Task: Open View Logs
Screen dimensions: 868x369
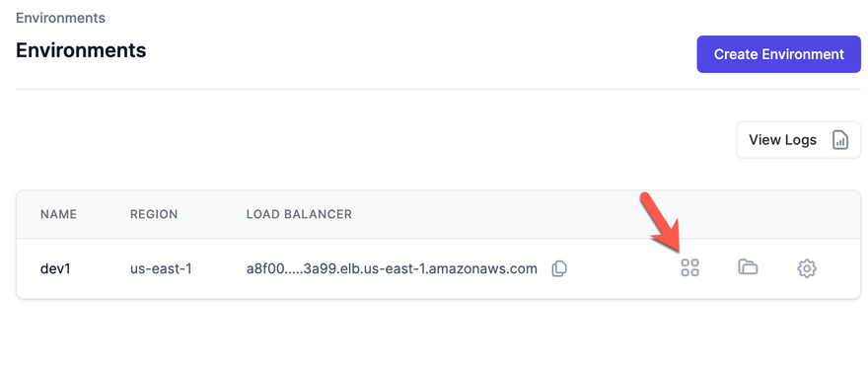Action: (x=798, y=140)
